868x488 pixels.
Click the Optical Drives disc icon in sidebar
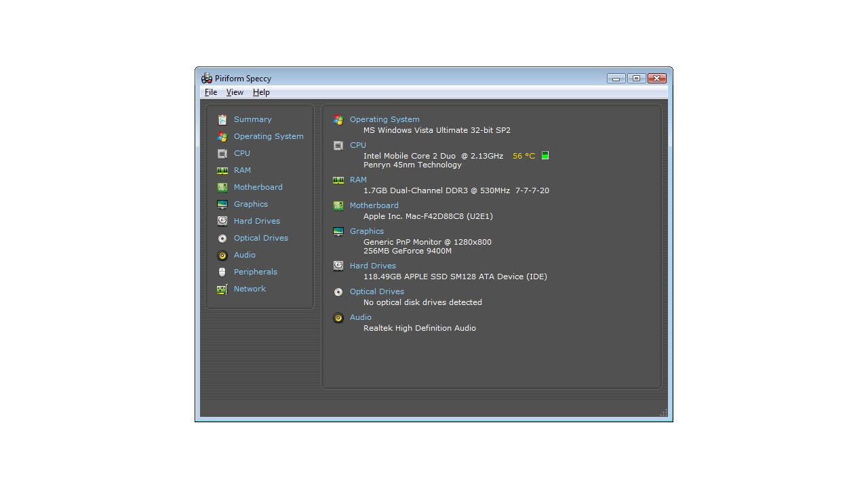pyautogui.click(x=222, y=238)
